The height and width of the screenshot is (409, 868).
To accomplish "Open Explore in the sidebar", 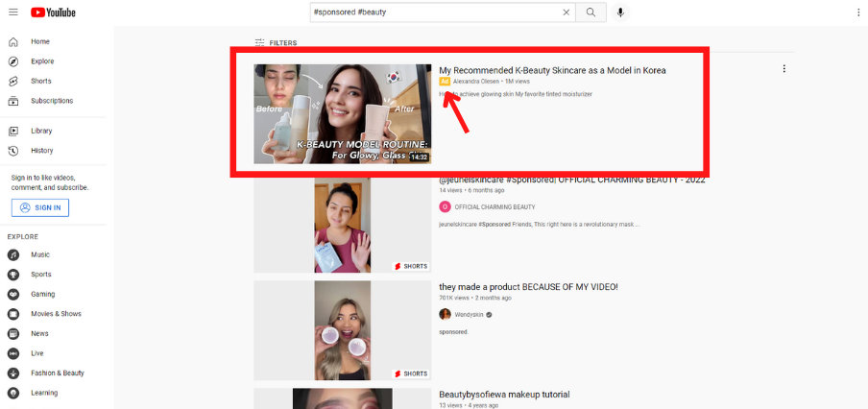I will 41,61.
